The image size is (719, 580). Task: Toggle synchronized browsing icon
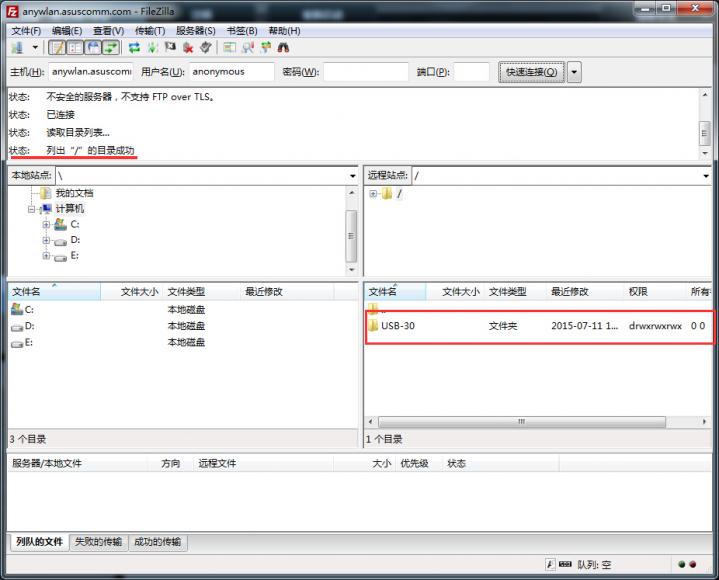click(x=266, y=48)
